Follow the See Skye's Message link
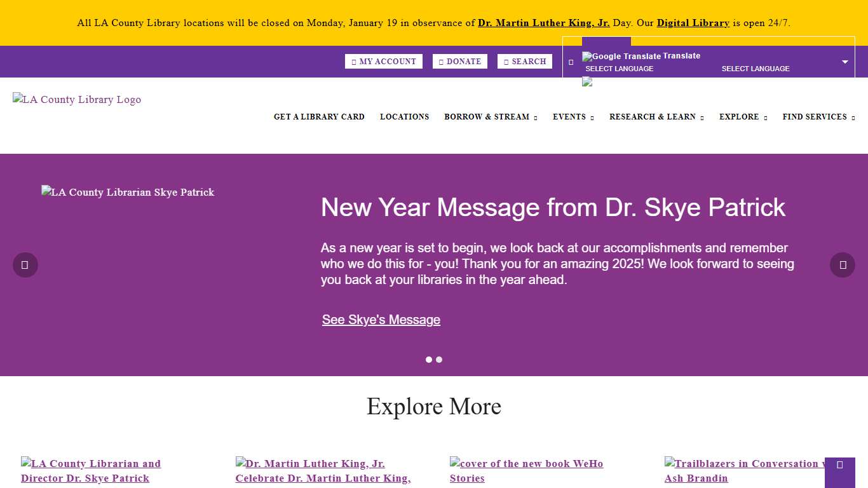 click(381, 320)
